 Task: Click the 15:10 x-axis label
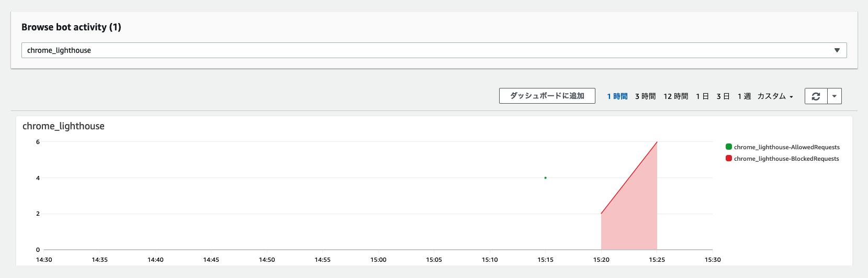[490, 260]
